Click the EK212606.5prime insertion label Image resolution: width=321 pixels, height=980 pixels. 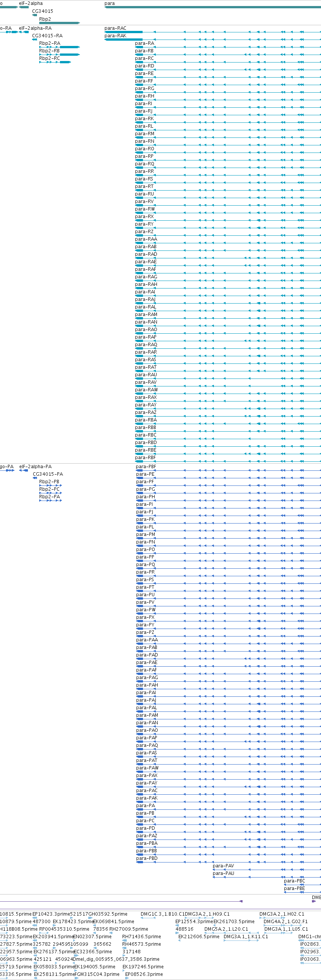pos(199,937)
